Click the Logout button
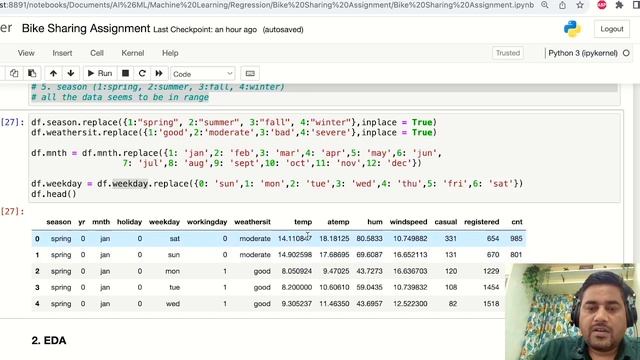This screenshot has width=640, height=360. tap(611, 29)
